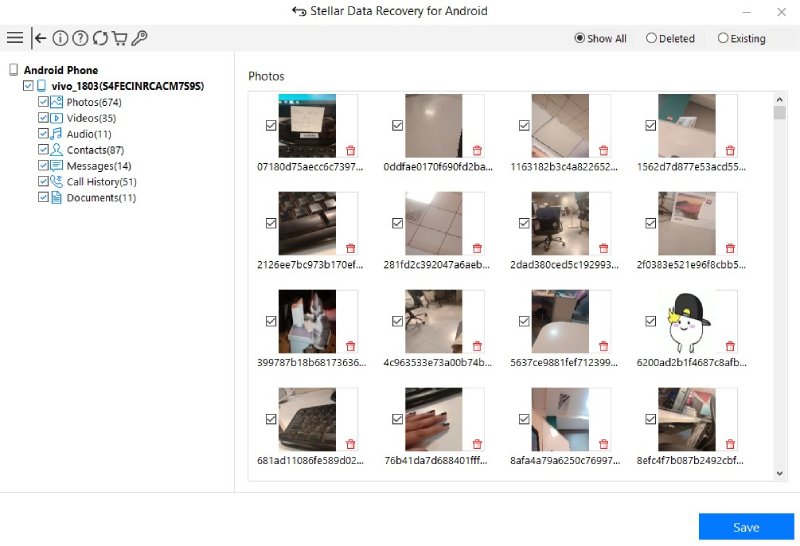Select the Existing radio button
This screenshot has width=800, height=546.
723,38
